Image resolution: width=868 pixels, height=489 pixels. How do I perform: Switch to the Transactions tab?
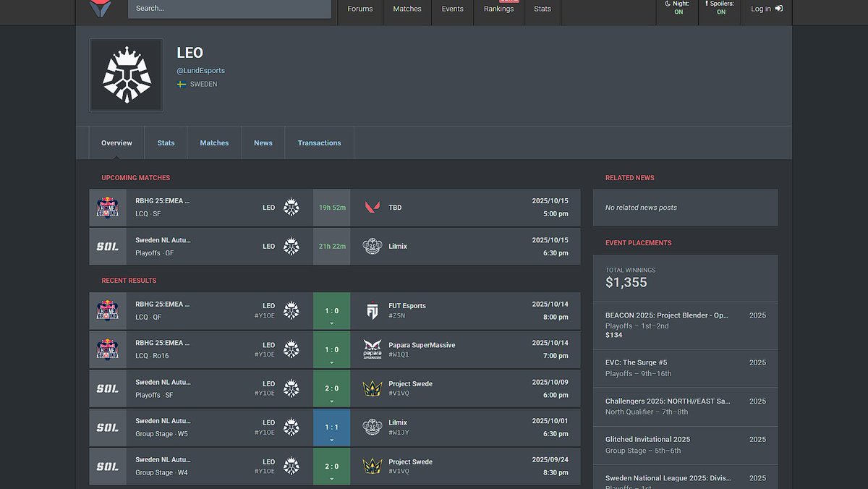coord(319,143)
